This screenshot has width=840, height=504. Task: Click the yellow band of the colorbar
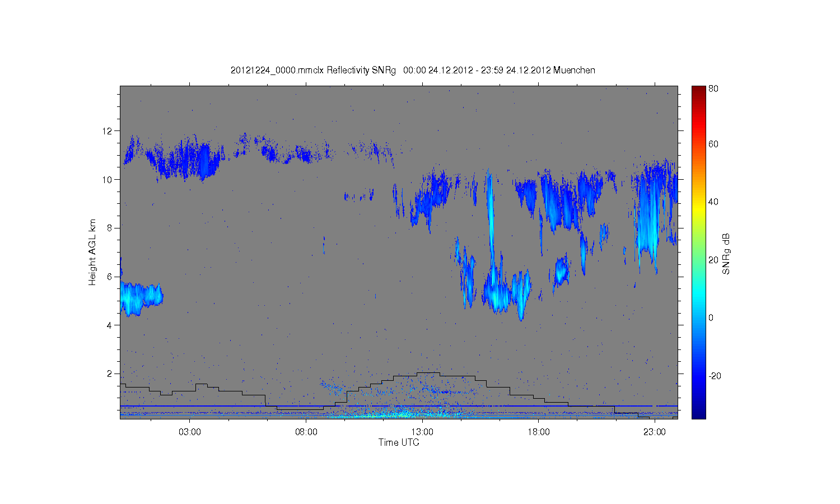(698, 208)
